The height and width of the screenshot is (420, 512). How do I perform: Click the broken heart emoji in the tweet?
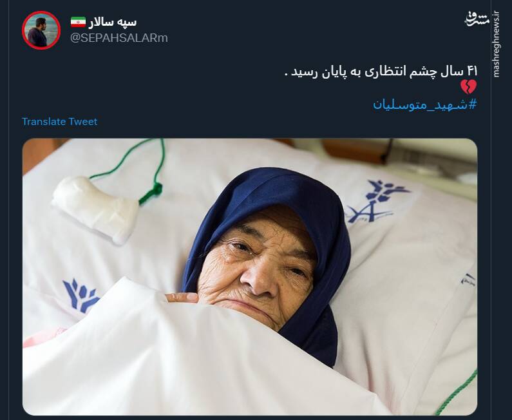tap(469, 87)
